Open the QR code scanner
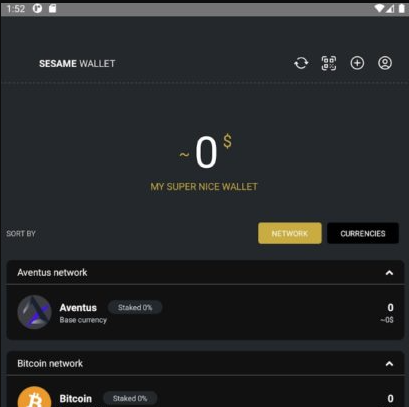This screenshot has height=407, width=409. tap(329, 63)
